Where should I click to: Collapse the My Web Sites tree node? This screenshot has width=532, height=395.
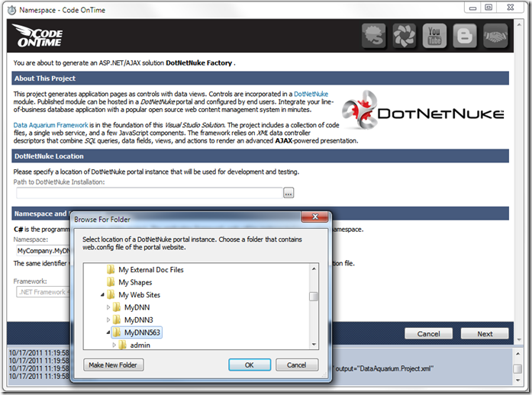pyautogui.click(x=102, y=295)
